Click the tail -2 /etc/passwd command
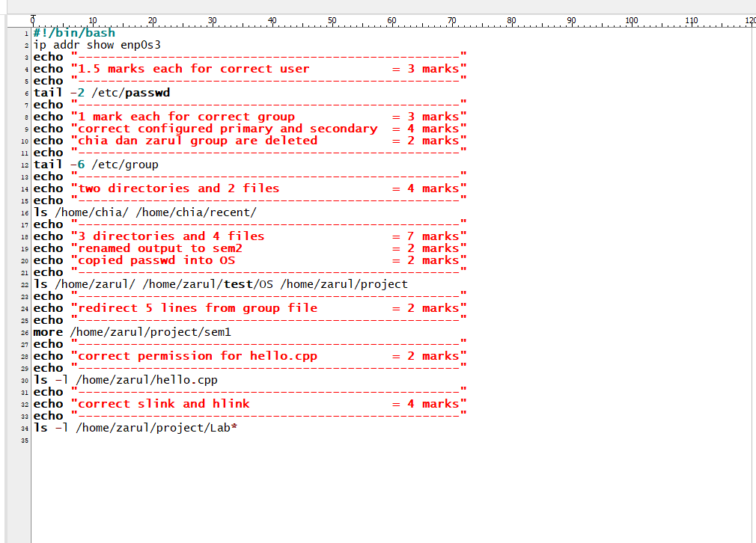756x543 pixels. (101, 93)
